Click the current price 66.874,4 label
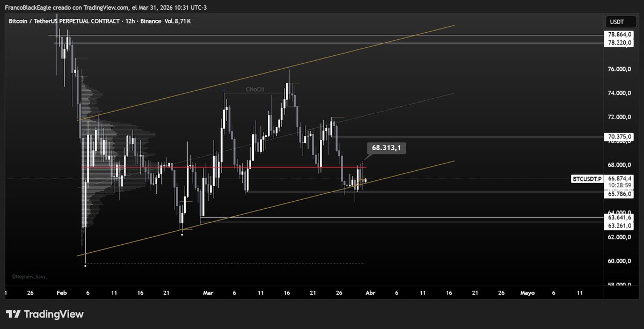Image resolution: width=644 pixels, height=329 pixels. 619,178
